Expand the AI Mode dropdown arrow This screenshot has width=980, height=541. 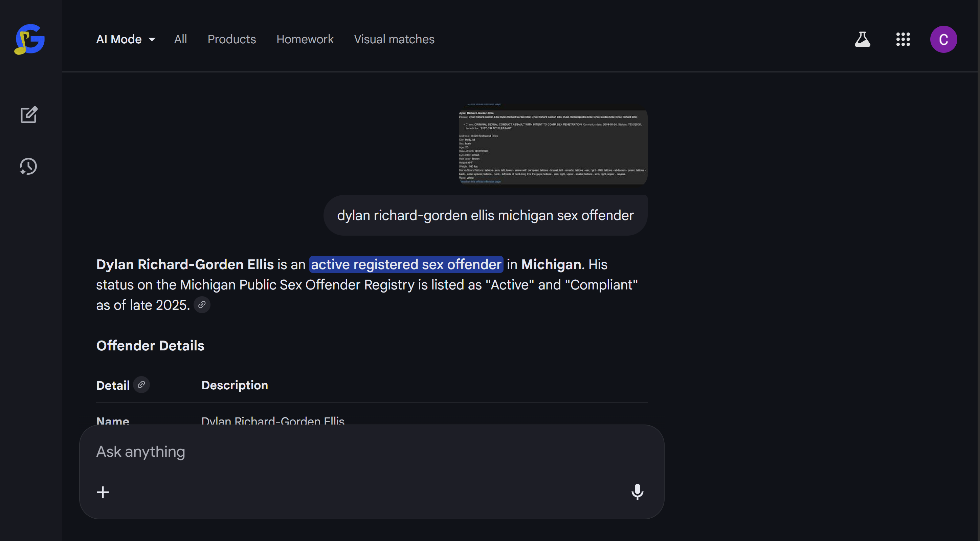152,40
